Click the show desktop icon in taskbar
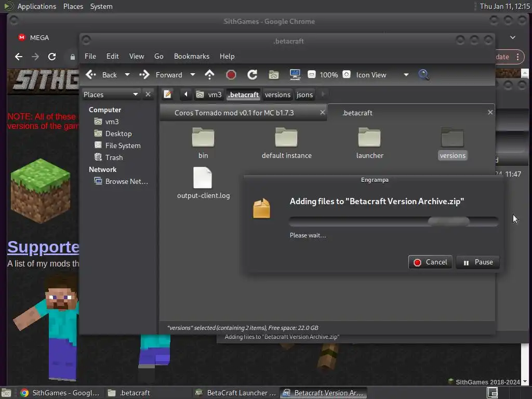The width and height of the screenshot is (532, 399). 6,393
